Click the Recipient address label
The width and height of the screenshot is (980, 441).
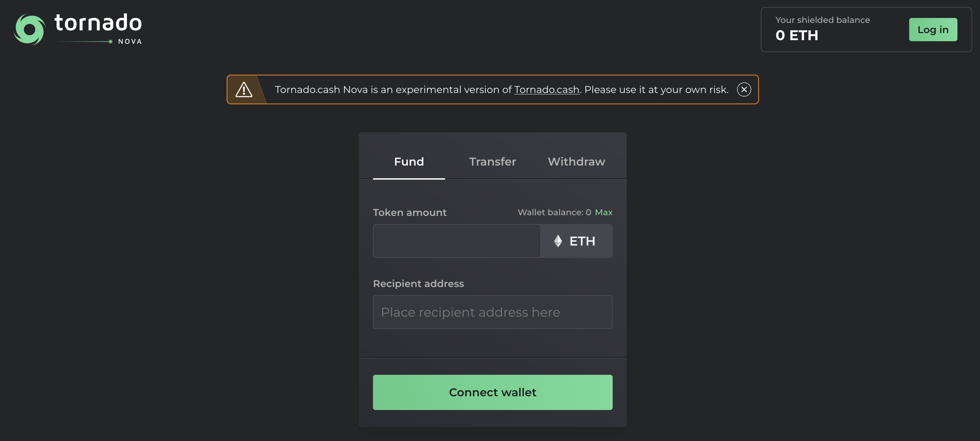(x=418, y=284)
